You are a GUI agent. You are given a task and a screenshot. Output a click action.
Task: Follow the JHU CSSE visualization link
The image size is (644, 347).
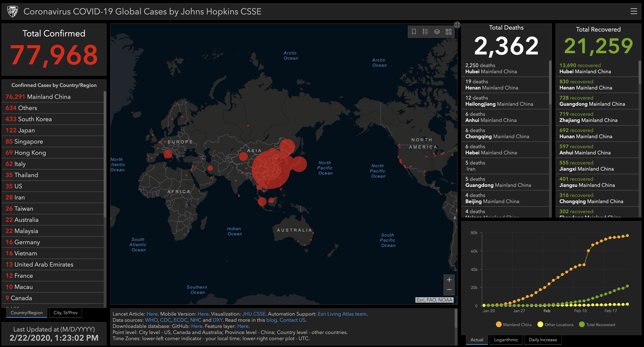click(x=254, y=314)
